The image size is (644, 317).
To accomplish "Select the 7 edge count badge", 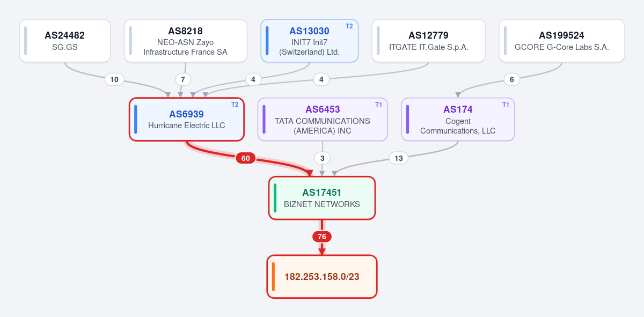I will [183, 79].
